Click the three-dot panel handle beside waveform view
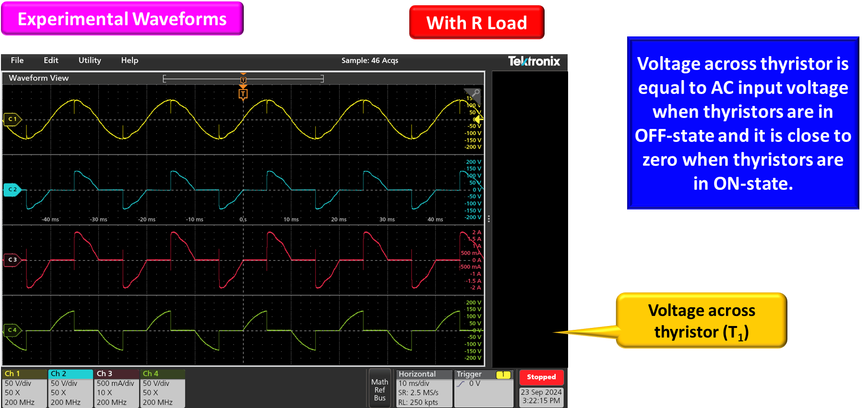Image resolution: width=868 pixels, height=408 pixels. tap(488, 219)
